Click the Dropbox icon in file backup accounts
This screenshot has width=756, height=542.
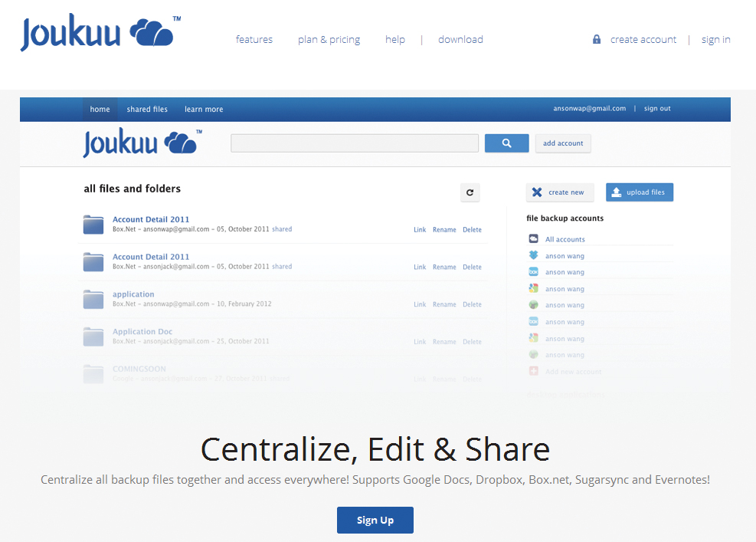(534, 255)
